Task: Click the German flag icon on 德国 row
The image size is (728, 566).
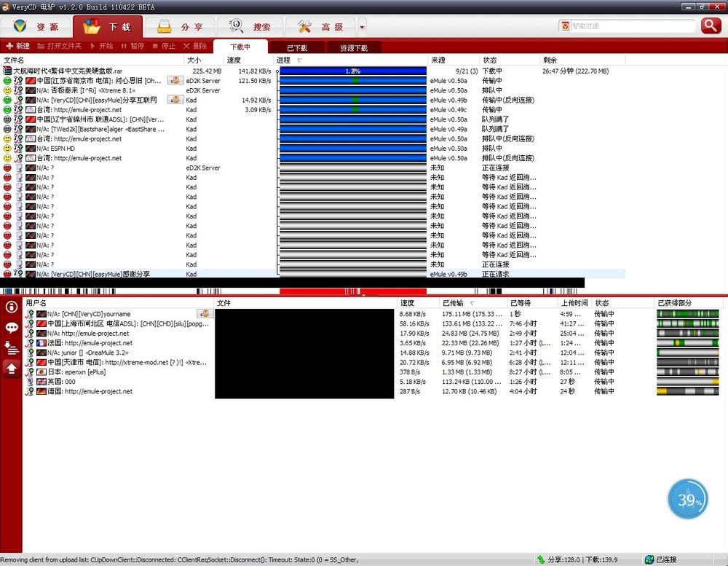Action: [41, 391]
